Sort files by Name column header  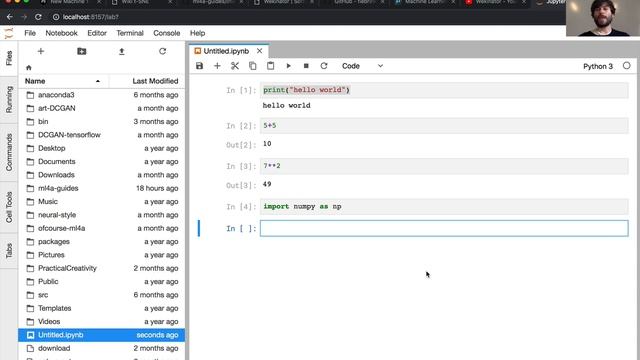63,81
